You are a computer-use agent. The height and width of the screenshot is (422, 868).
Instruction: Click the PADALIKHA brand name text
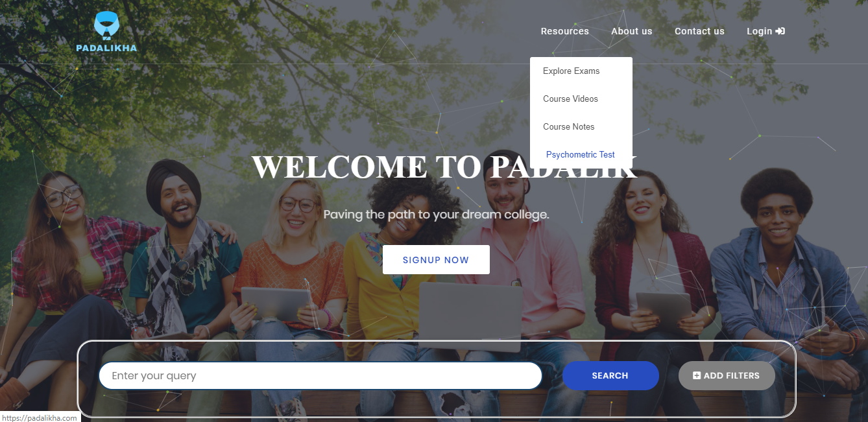106,48
